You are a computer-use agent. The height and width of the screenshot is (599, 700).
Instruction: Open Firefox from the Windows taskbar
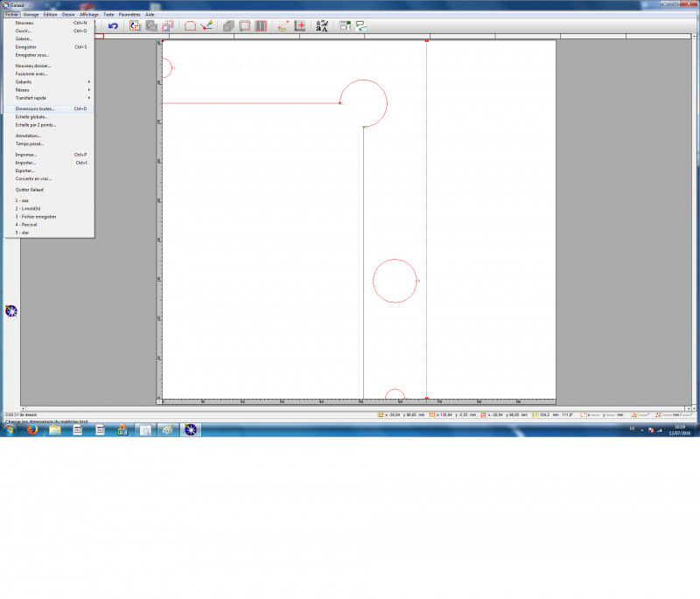(31, 430)
